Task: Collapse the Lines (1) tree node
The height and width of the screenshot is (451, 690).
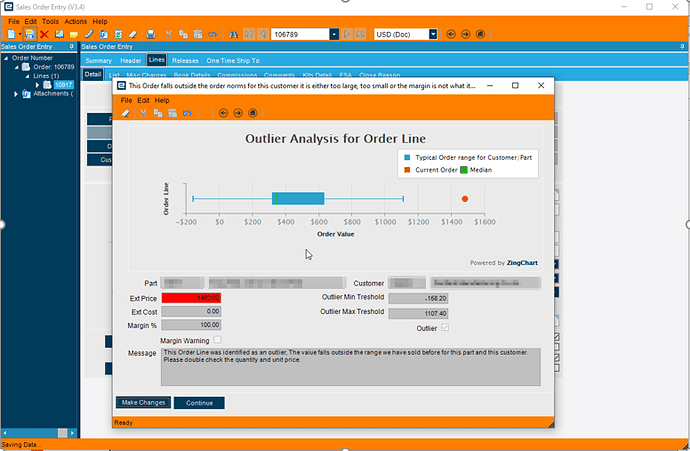Action: [x=27, y=76]
